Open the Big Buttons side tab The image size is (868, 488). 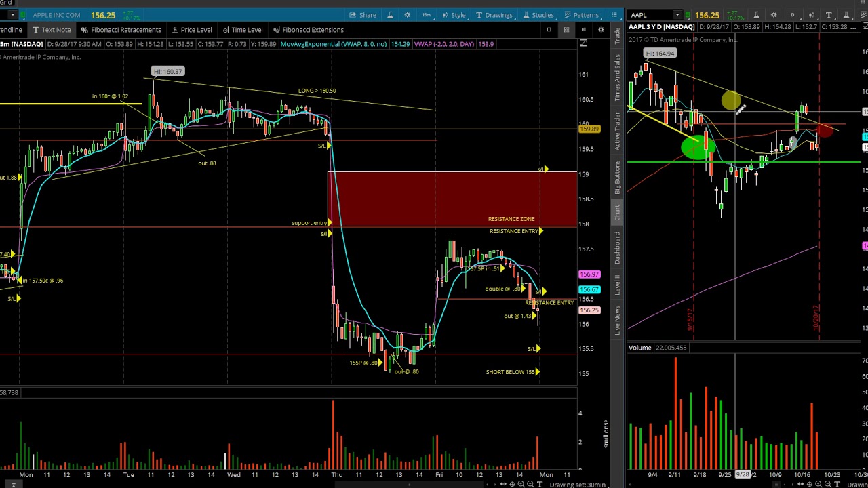coord(617,178)
